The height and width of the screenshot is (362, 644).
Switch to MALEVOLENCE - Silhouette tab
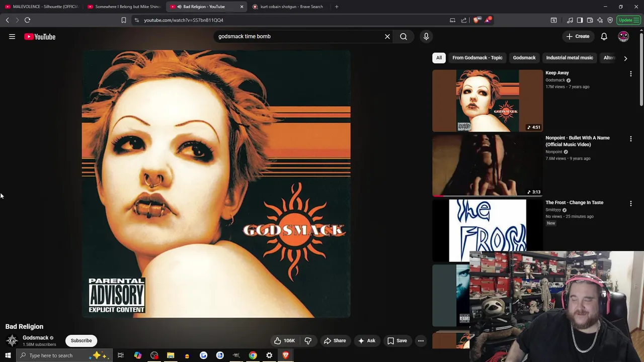point(41,7)
